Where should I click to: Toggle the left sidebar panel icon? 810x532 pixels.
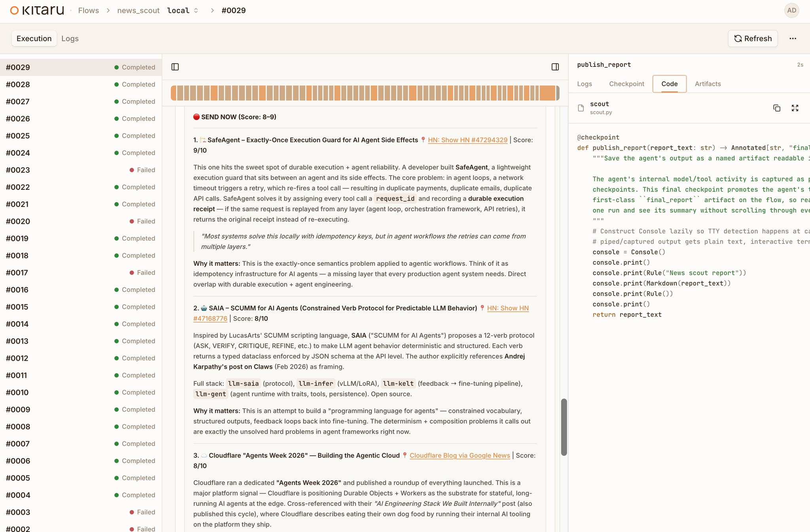175,67
